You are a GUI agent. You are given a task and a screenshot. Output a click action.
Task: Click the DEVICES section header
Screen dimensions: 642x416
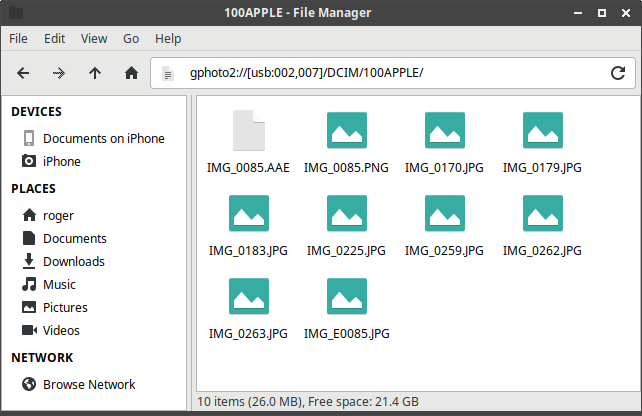[36, 111]
